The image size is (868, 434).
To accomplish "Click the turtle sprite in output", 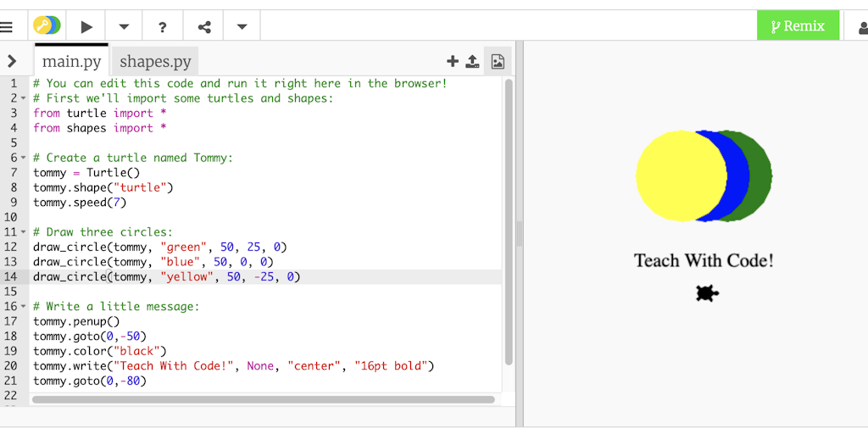I will (x=707, y=293).
